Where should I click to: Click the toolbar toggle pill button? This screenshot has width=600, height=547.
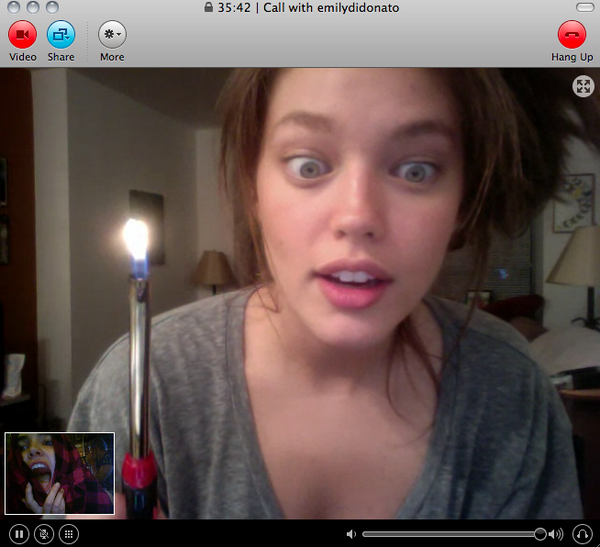[585, 7]
